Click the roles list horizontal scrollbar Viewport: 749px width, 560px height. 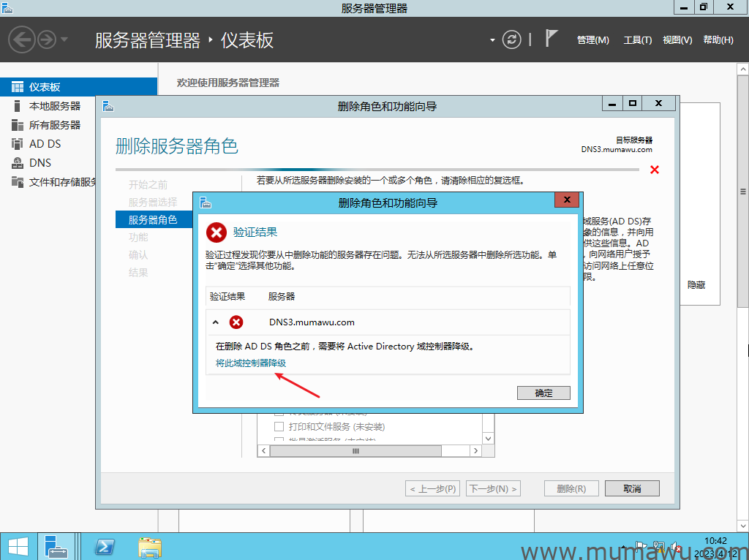coord(356,451)
